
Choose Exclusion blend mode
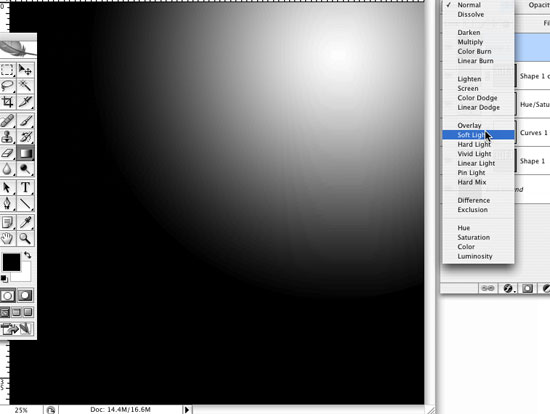[478, 210]
